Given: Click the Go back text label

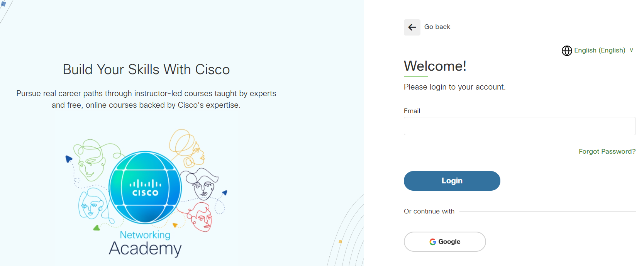Looking at the screenshot, I should (x=437, y=27).
